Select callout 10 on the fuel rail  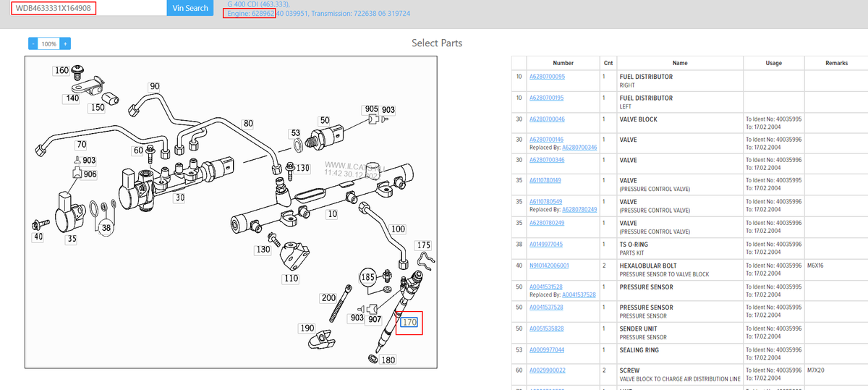(x=332, y=214)
